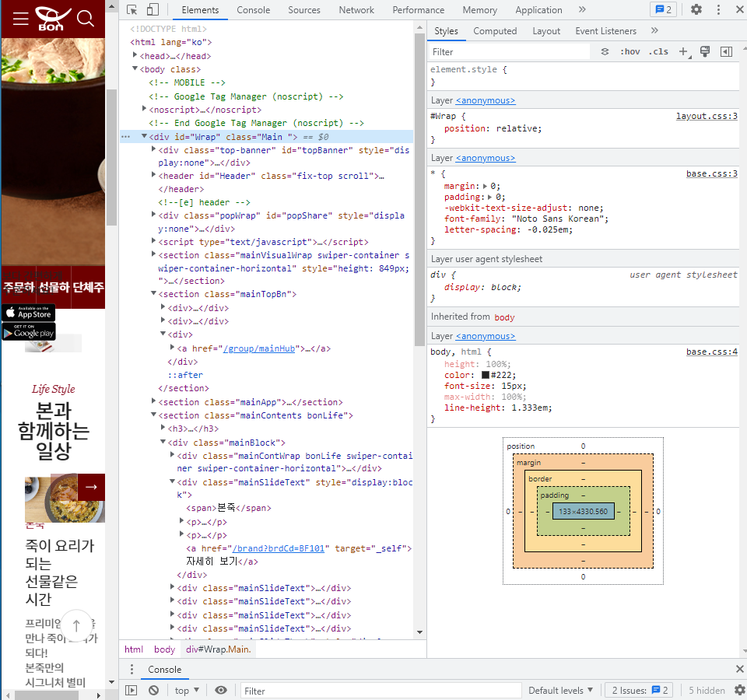Expand the header#Header node
This screenshot has width=747, height=700.
(x=153, y=175)
